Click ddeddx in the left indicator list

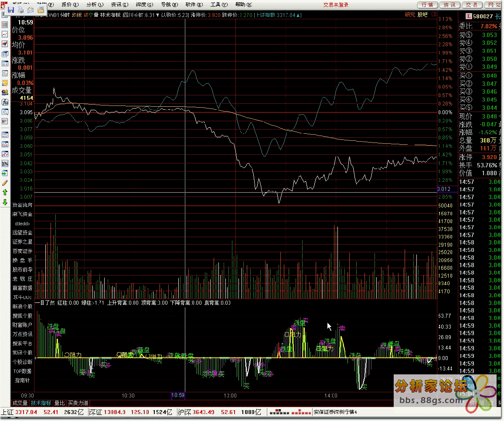click(x=23, y=223)
